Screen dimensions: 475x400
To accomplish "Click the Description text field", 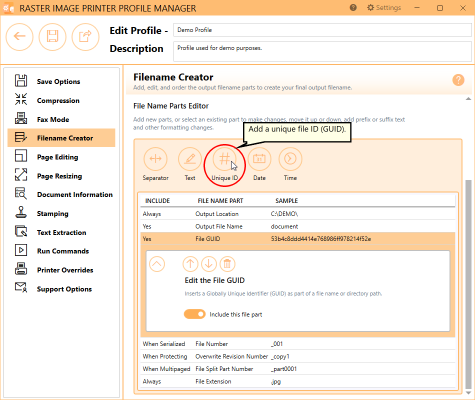I will [322, 51].
